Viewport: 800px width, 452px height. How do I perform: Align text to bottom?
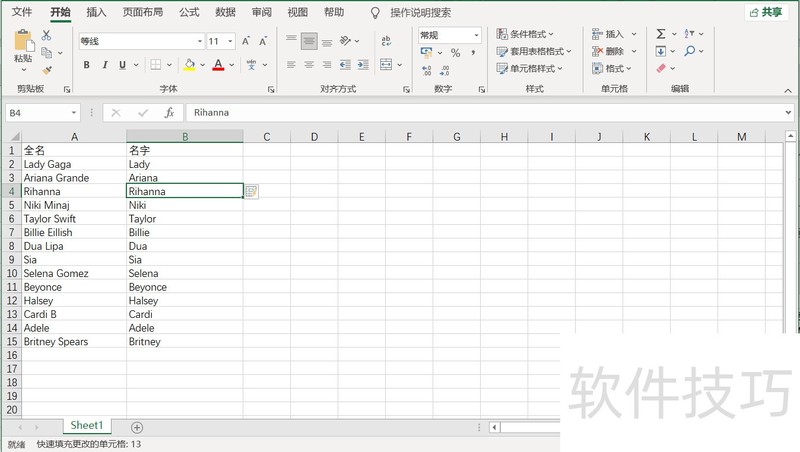[x=327, y=43]
